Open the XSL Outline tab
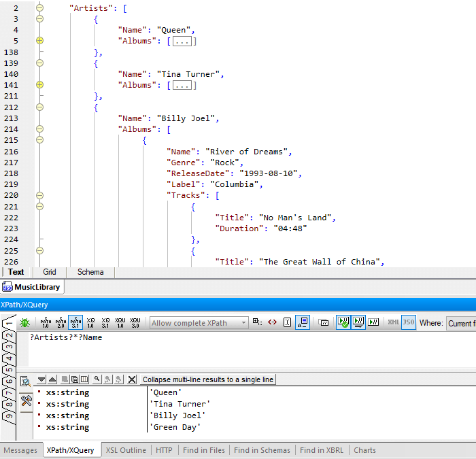The height and width of the screenshot is (459, 476). [126, 450]
